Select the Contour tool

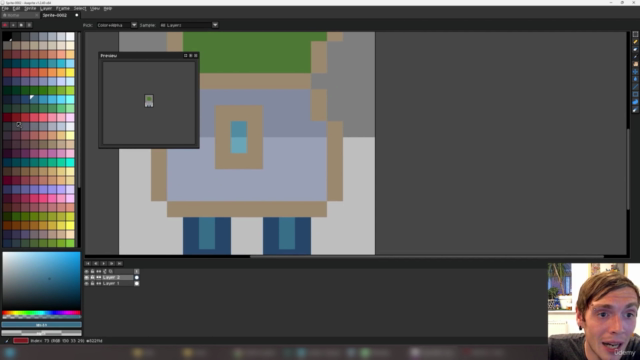click(635, 102)
